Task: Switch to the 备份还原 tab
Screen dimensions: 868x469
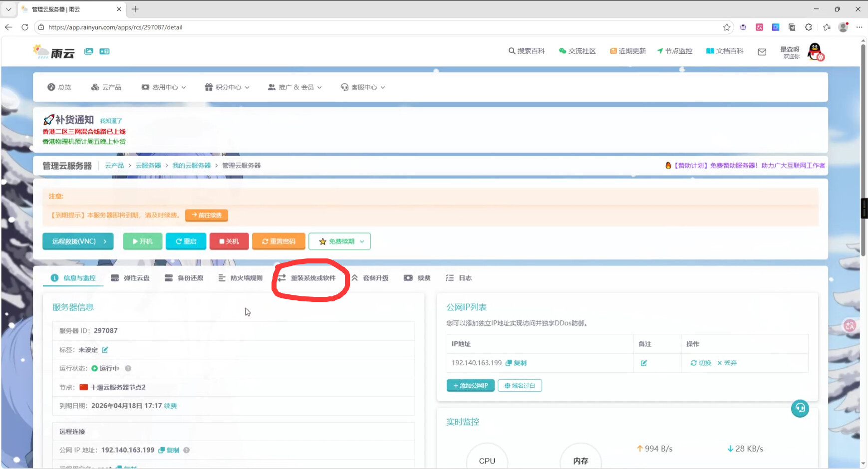Action: (184, 278)
